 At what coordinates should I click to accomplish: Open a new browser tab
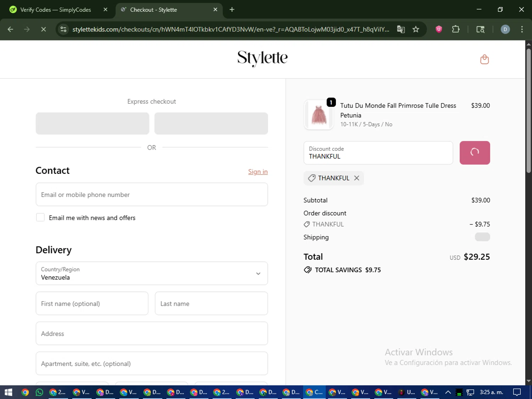(232, 10)
